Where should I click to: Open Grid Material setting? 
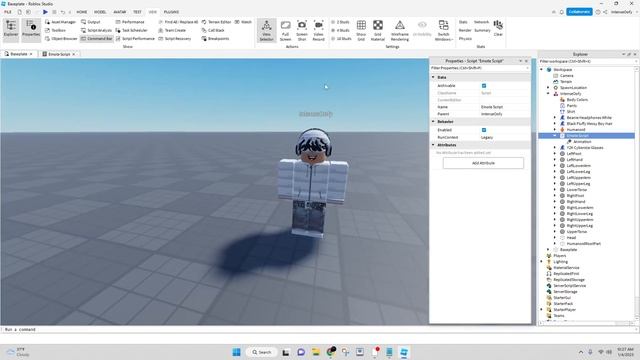coord(378,30)
